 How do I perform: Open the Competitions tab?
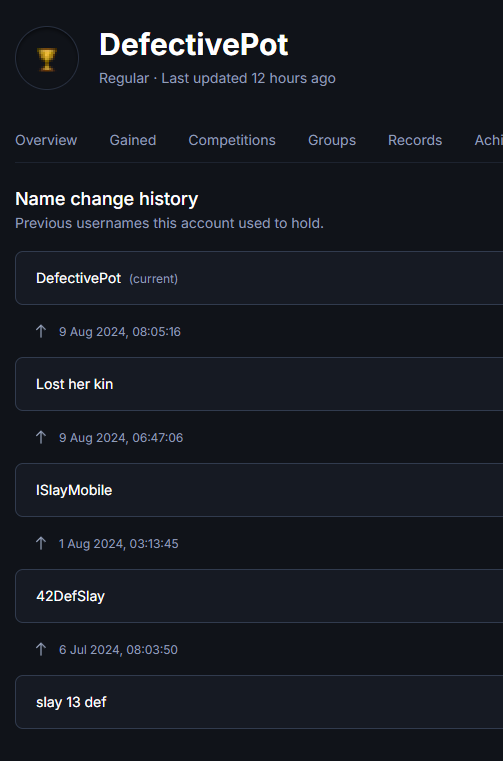tap(232, 140)
